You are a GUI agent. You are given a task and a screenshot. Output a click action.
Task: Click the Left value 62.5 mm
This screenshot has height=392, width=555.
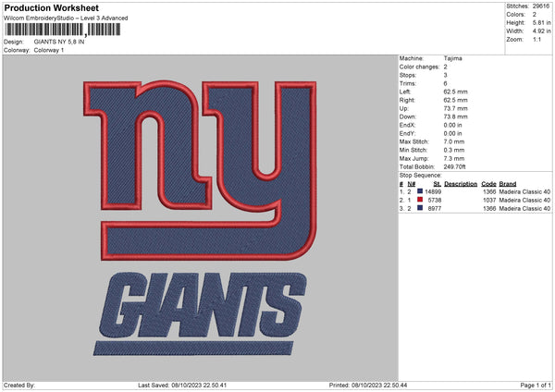point(455,92)
